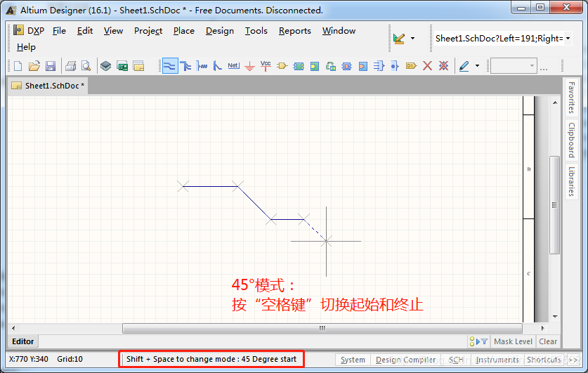Click the drawing tools pencil icon

pyautogui.click(x=464, y=66)
